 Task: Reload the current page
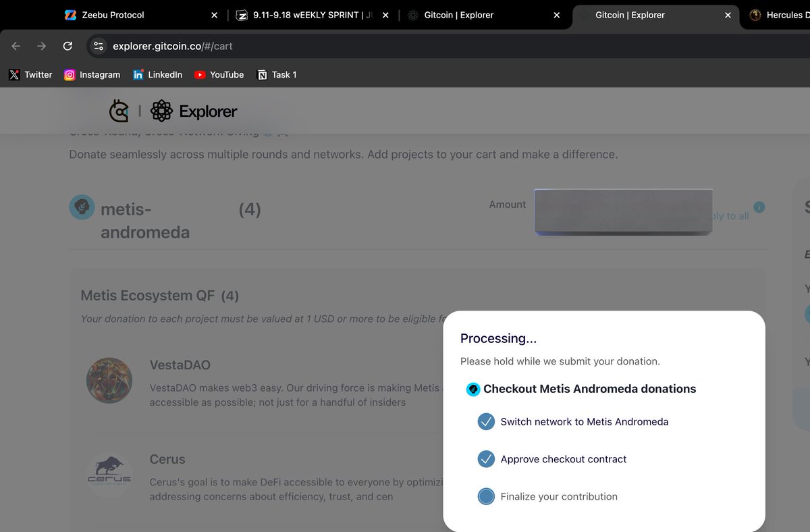pos(67,46)
